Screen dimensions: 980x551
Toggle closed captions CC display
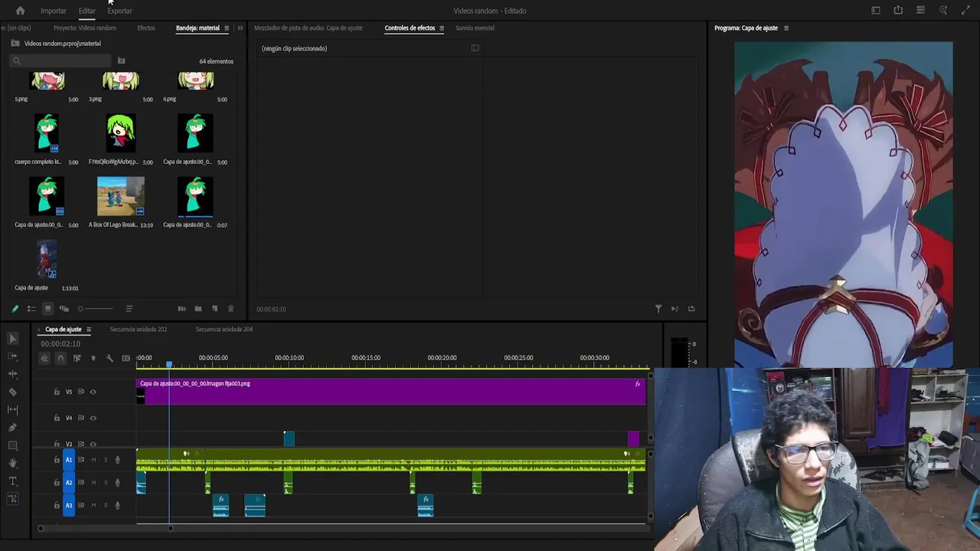[126, 358]
